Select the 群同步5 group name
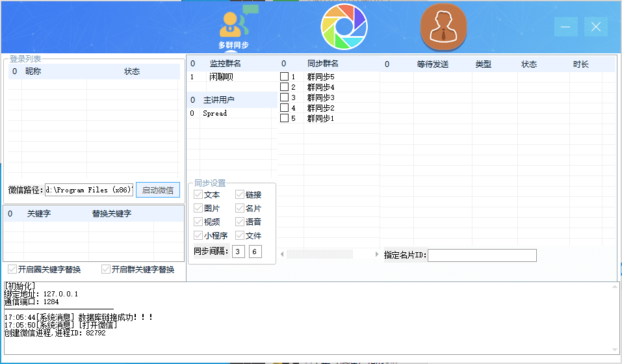This screenshot has width=622, height=364. click(320, 77)
